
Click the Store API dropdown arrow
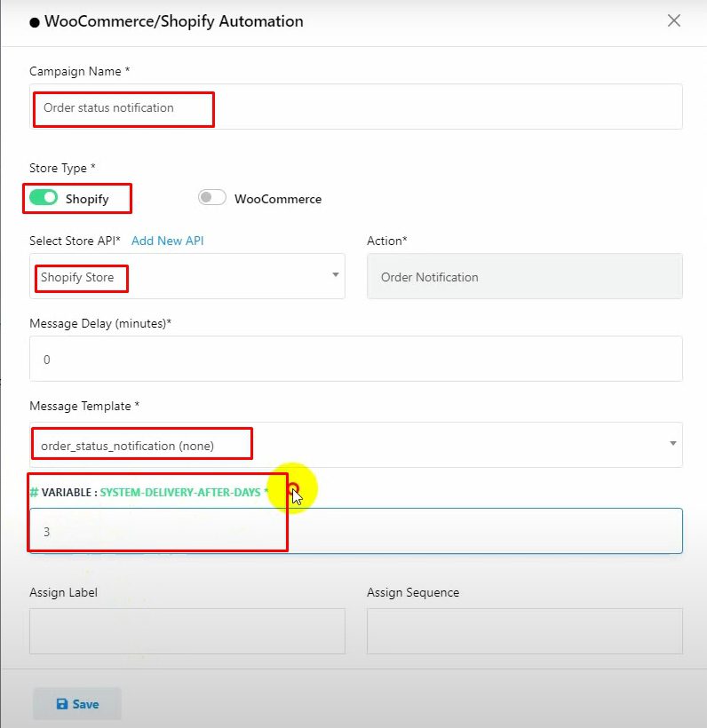point(336,275)
